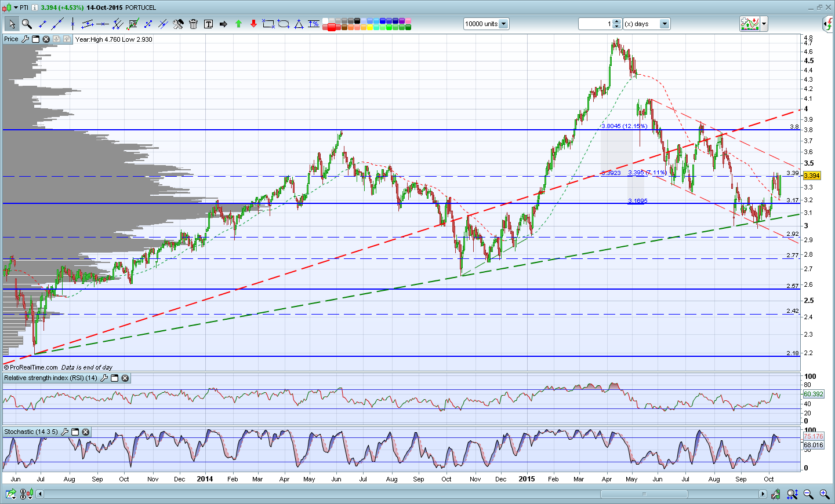Select the triangle drawing tool
This screenshot has height=504, width=835.
tap(299, 24)
